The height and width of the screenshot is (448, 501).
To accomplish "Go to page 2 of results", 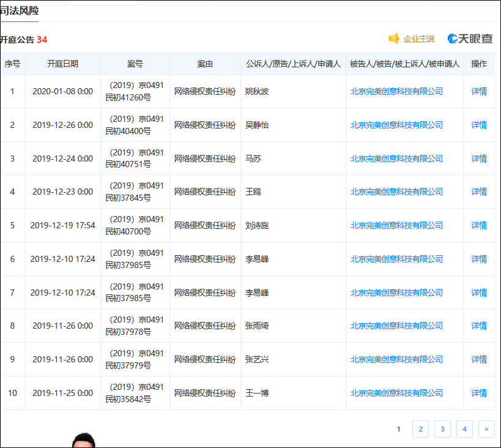I will (420, 429).
